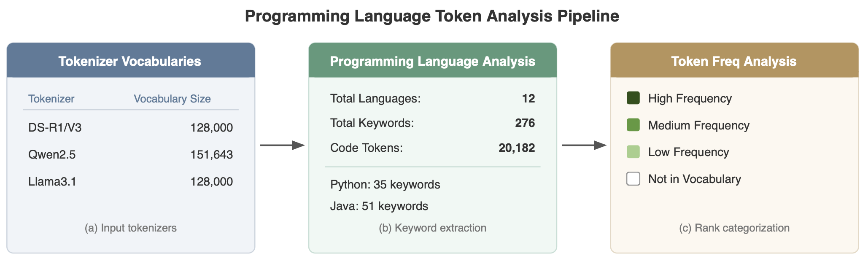Click the Total Languages value 12
868x264 pixels.
[528, 98]
